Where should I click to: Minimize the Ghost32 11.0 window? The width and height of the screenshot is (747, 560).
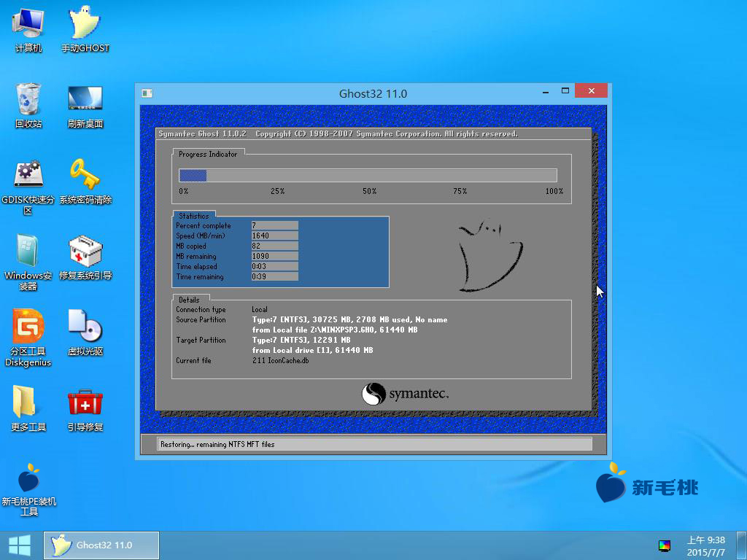coord(546,91)
